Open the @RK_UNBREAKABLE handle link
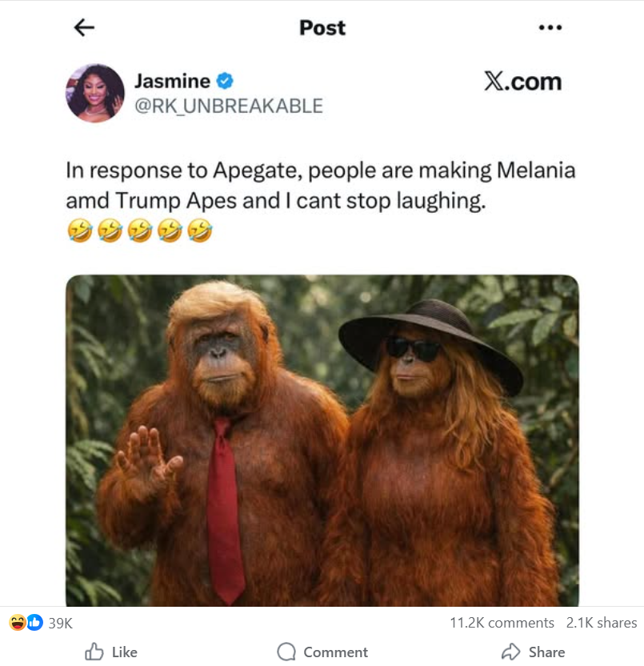 click(229, 106)
